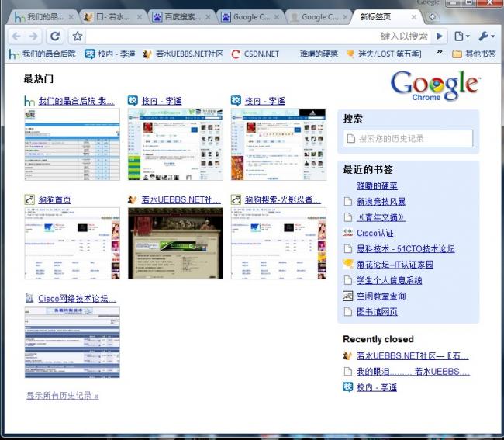Viewport: 504px width, 440px height.
Task: Reopen recently closed 校内 - 李遥 page
Action: pos(377,387)
